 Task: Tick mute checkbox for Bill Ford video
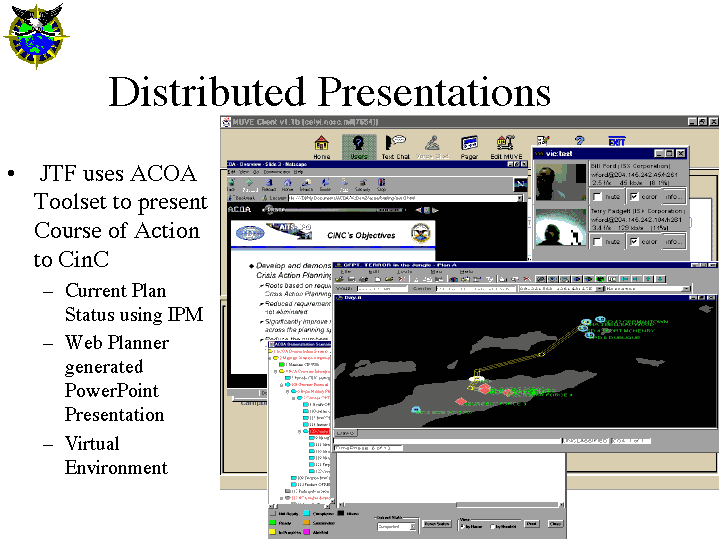click(597, 197)
